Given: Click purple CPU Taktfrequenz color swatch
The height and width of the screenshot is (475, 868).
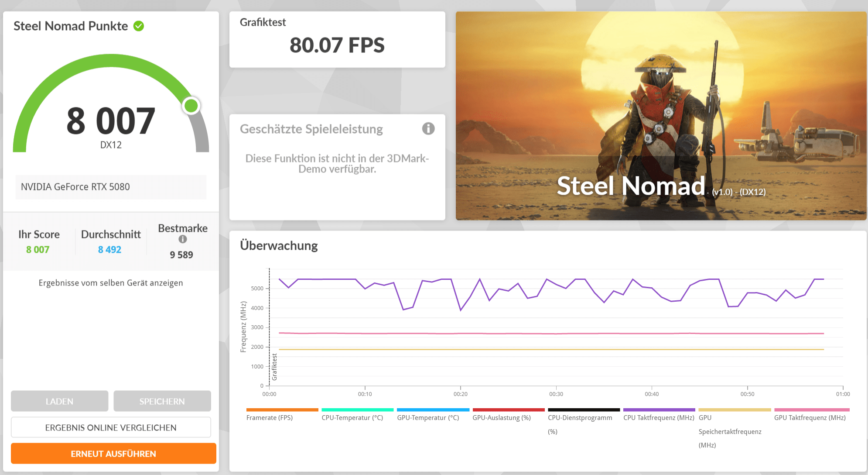Looking at the screenshot, I should [659, 410].
